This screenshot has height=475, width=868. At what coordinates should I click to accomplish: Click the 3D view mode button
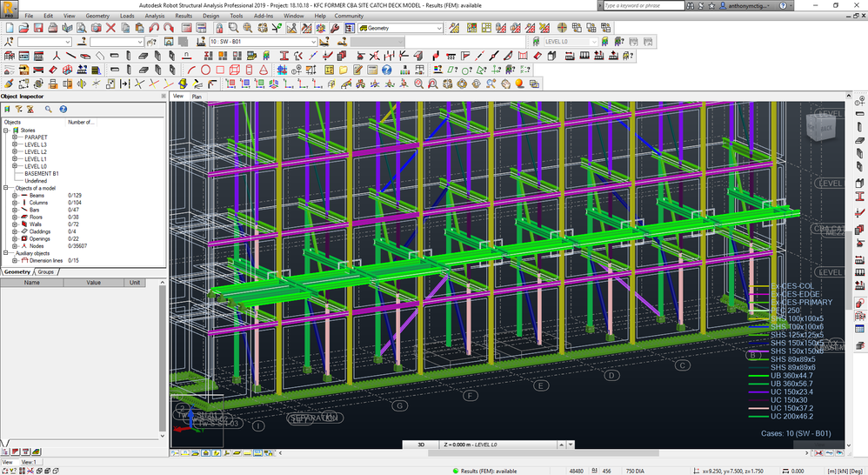421,445
